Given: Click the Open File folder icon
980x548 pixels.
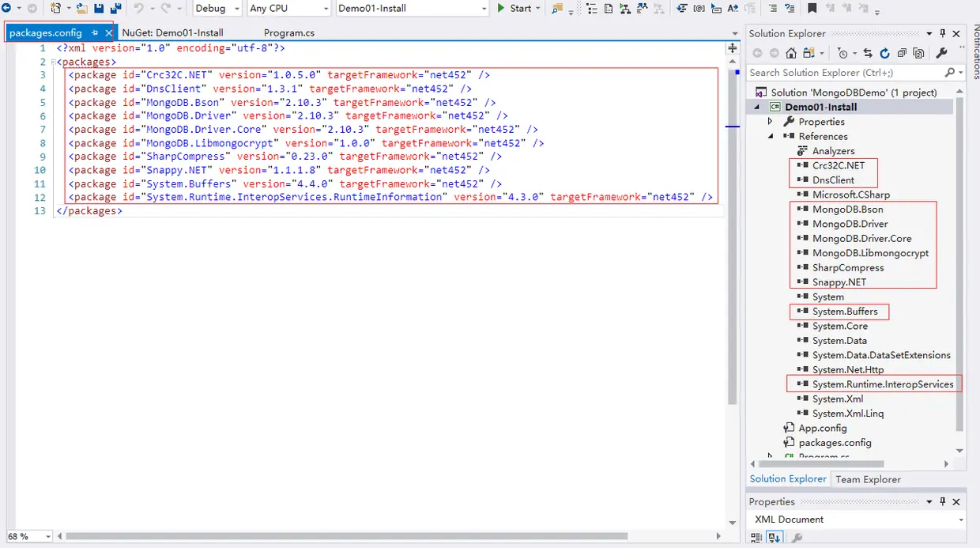Looking at the screenshot, I should (x=82, y=8).
